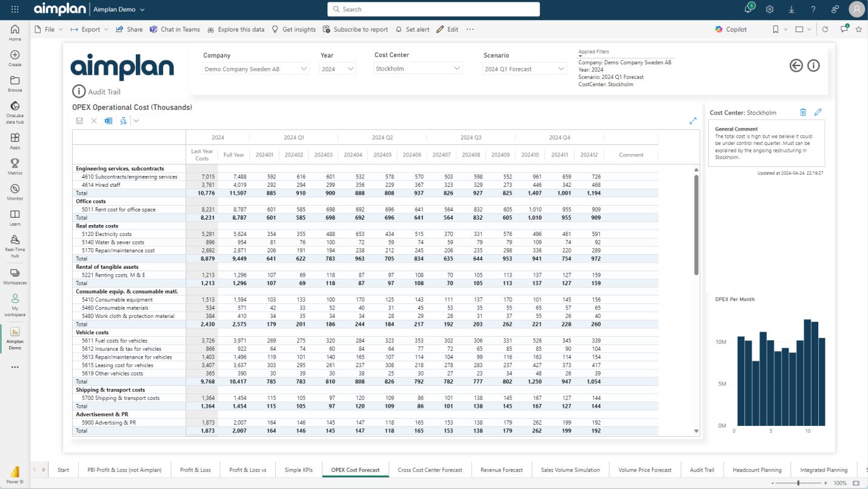Image resolution: width=868 pixels, height=489 pixels.
Task: Delete the Stockholm cost center comment
Action: coord(803,112)
